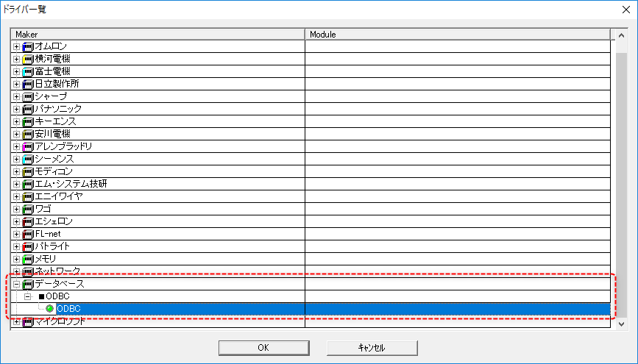
Task: Click the 横河電機 maker icon
Action: pos(28,59)
